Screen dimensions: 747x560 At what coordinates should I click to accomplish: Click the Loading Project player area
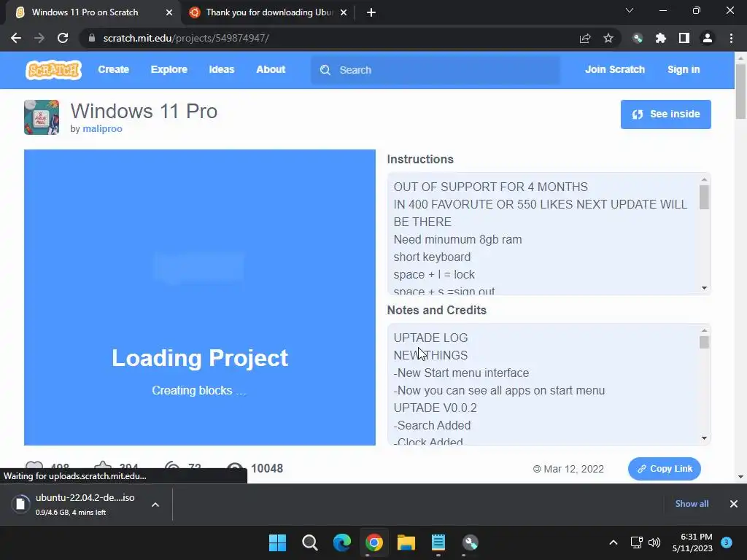pyautogui.click(x=200, y=297)
